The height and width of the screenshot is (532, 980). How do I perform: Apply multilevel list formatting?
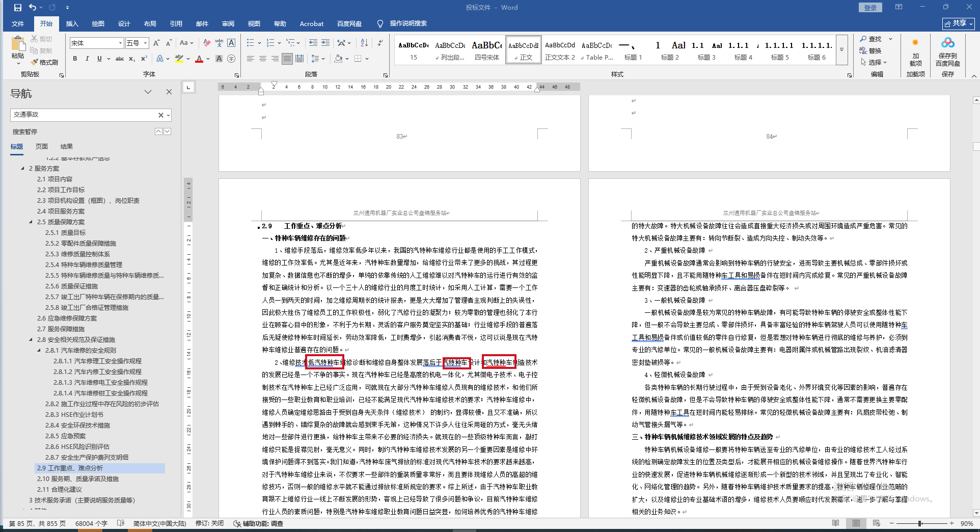[290, 43]
